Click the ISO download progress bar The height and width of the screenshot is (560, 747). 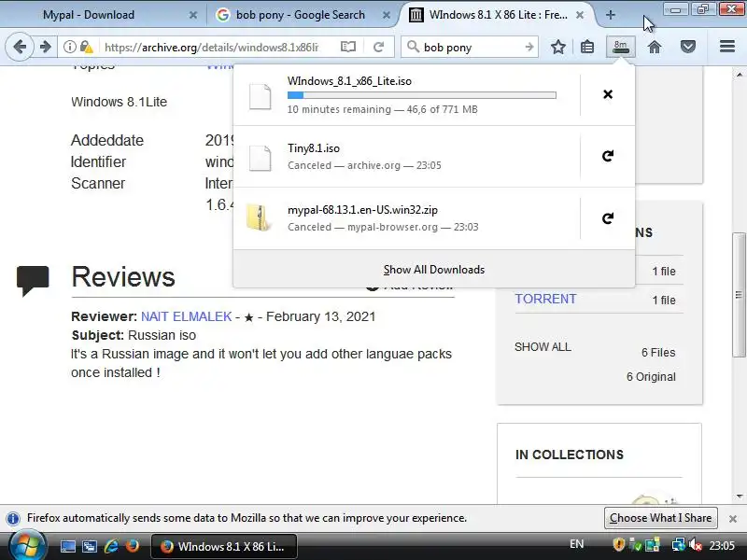click(422, 95)
